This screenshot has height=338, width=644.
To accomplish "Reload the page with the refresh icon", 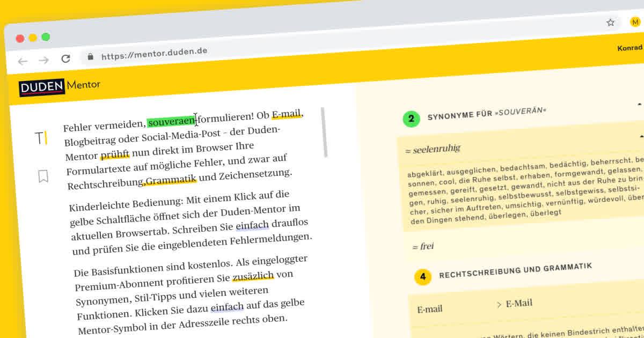I will [x=65, y=58].
